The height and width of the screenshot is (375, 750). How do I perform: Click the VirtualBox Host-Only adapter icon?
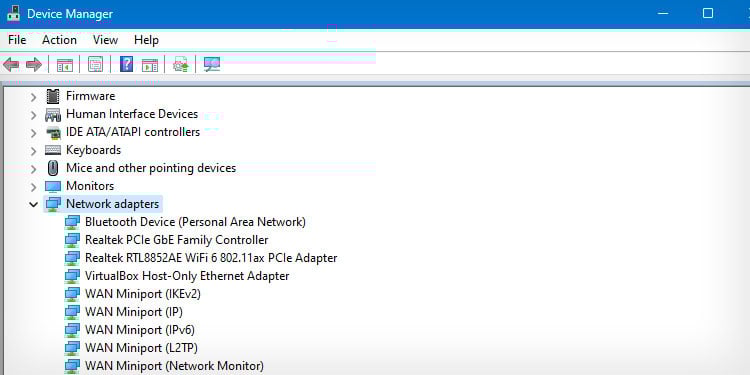click(72, 276)
